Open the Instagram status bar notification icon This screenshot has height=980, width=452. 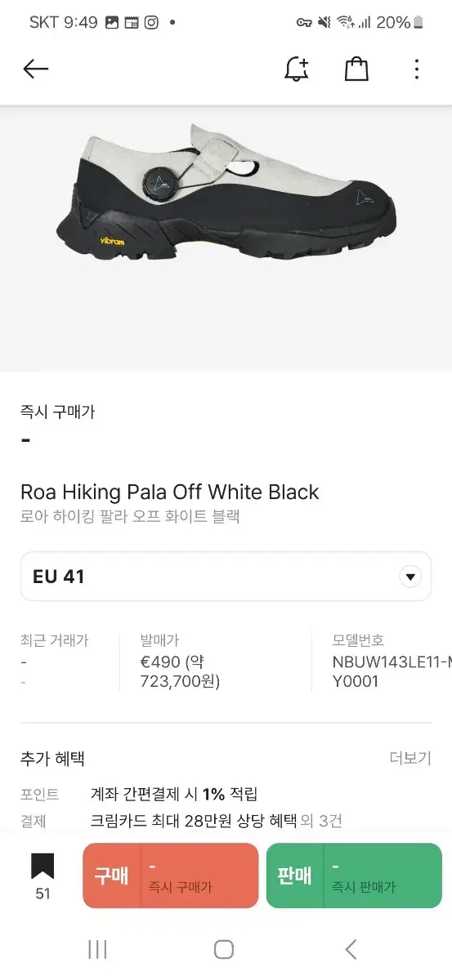pyautogui.click(x=151, y=23)
